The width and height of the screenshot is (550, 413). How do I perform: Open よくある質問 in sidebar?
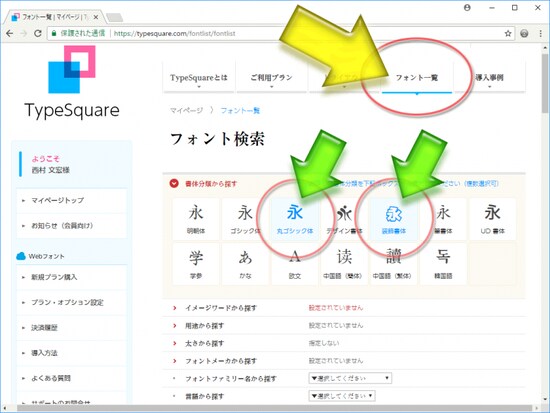[72, 378]
